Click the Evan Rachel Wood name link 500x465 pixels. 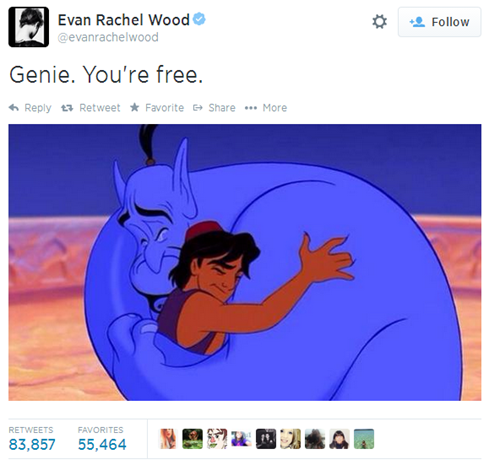point(124,20)
